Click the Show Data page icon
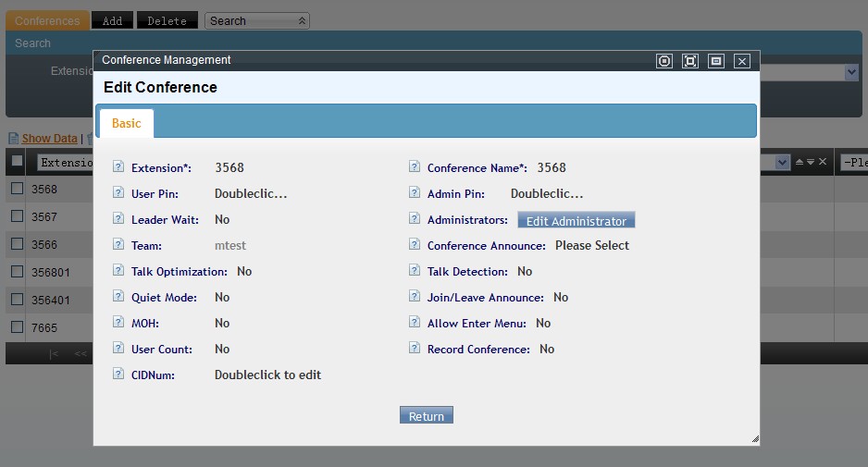The height and width of the screenshot is (467, 868). point(13,139)
